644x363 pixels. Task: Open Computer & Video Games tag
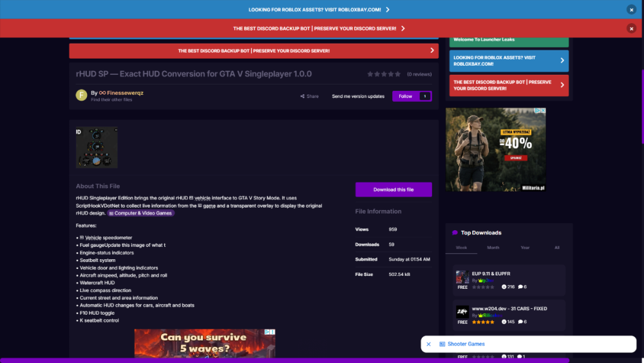click(140, 213)
